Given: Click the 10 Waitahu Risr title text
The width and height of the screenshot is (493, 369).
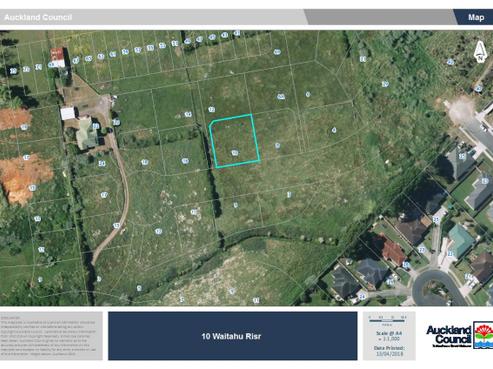Looking at the screenshot, I should pos(231,336).
